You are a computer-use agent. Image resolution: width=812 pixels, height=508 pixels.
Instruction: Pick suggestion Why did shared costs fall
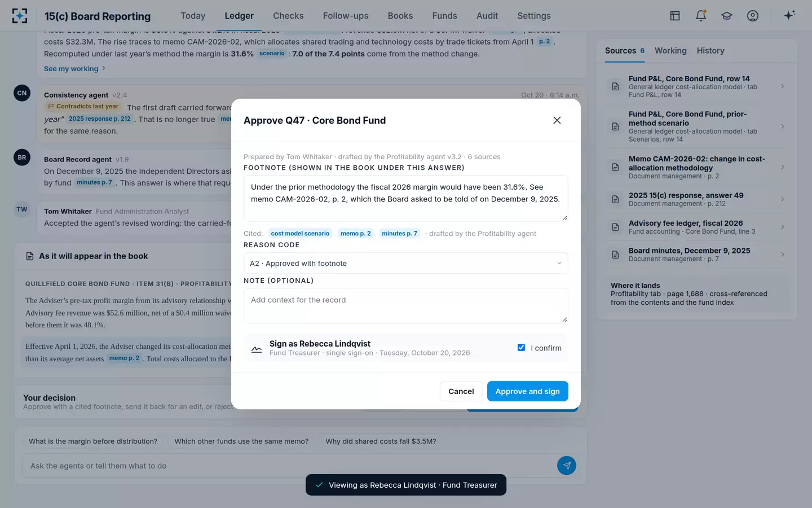click(381, 441)
